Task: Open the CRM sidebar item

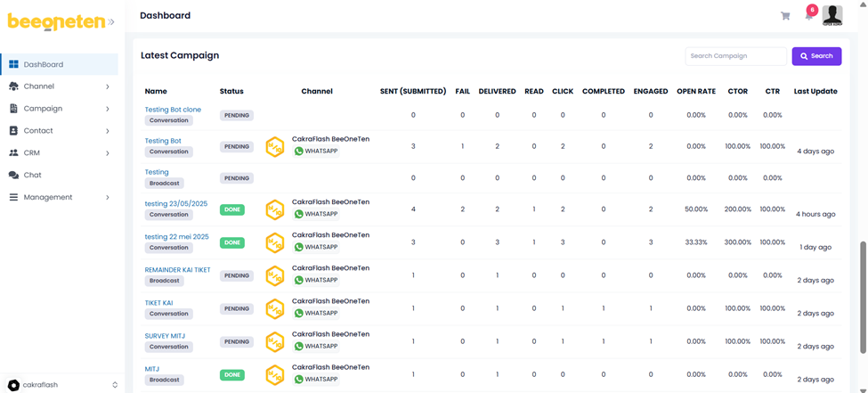Action: coord(31,153)
